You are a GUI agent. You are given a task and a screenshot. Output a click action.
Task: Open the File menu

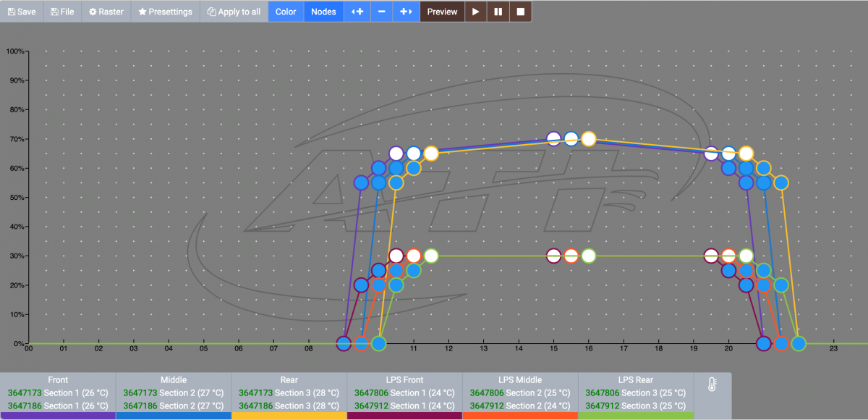tap(62, 12)
